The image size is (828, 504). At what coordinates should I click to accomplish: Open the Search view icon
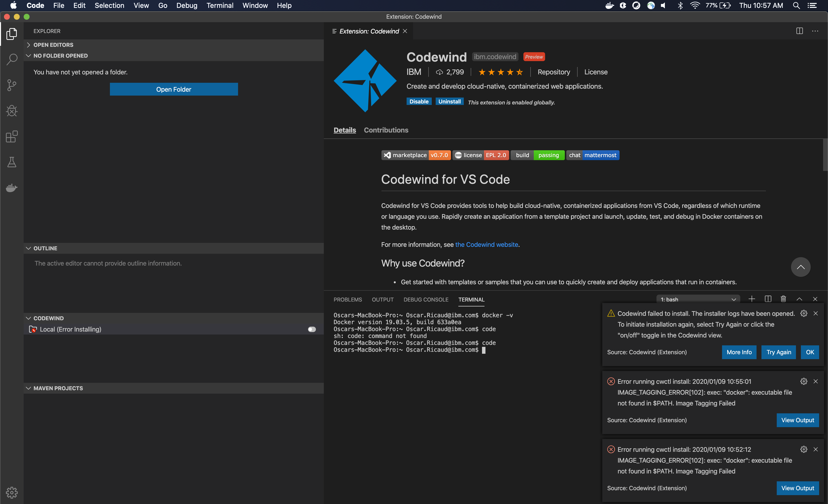pyautogui.click(x=11, y=59)
